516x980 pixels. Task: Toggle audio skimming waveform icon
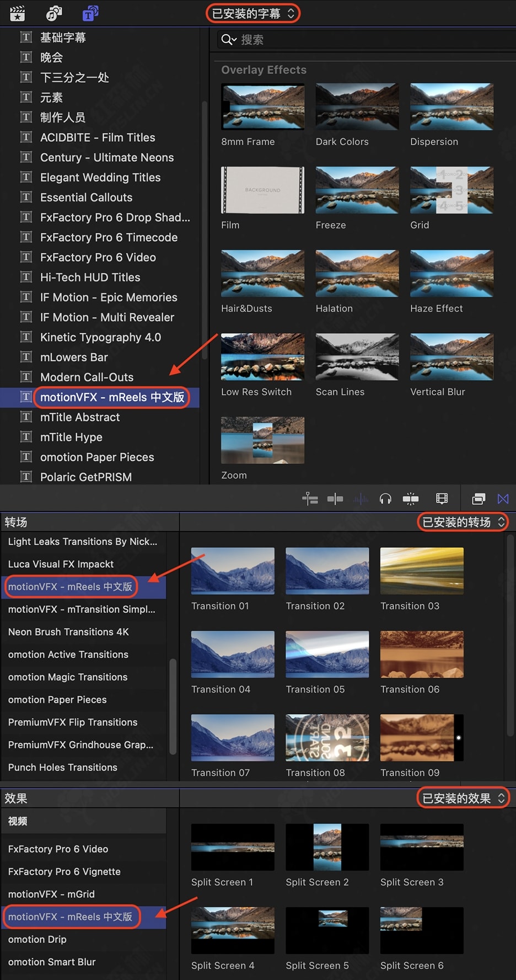pyautogui.click(x=361, y=499)
